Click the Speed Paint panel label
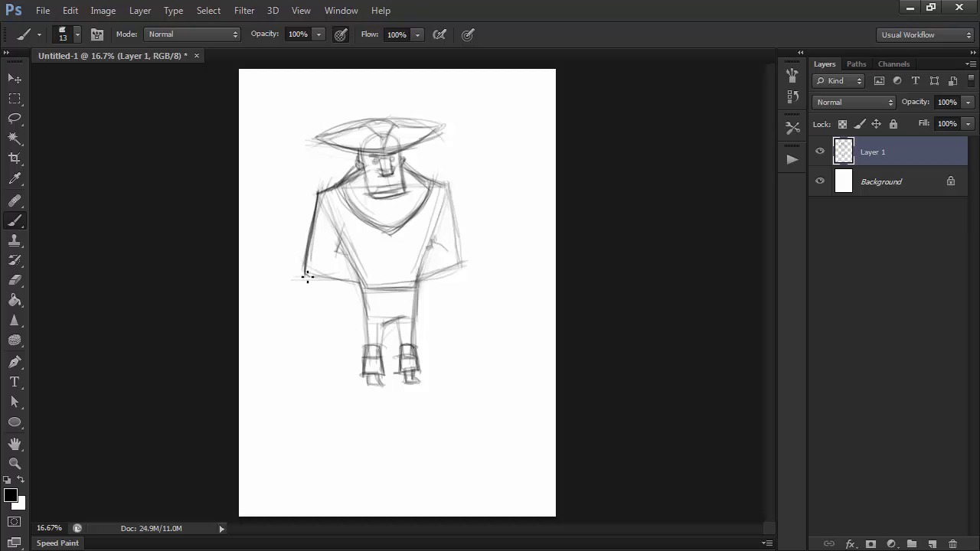 click(57, 543)
